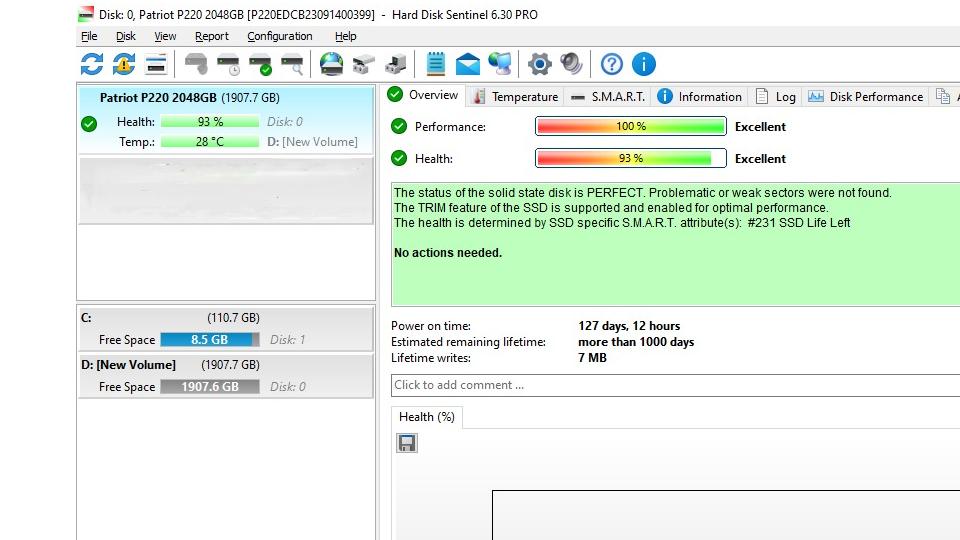Click the disk with clock icon

[228, 64]
